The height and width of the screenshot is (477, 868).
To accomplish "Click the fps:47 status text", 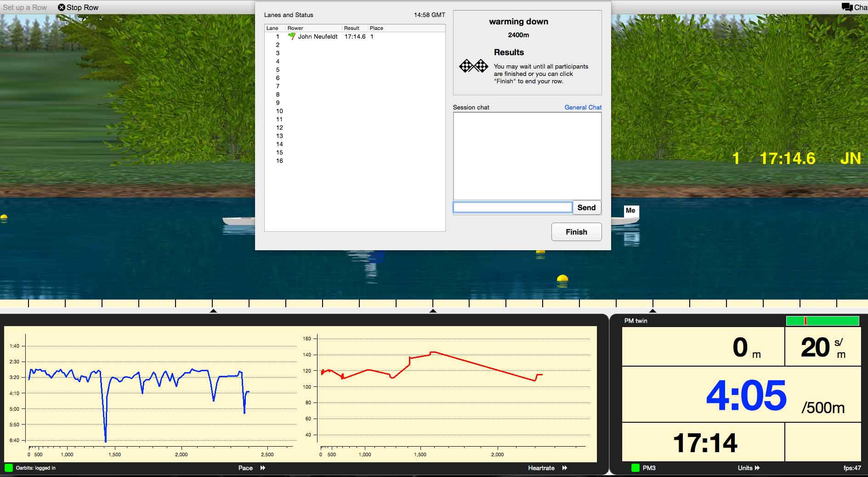I will (852, 468).
